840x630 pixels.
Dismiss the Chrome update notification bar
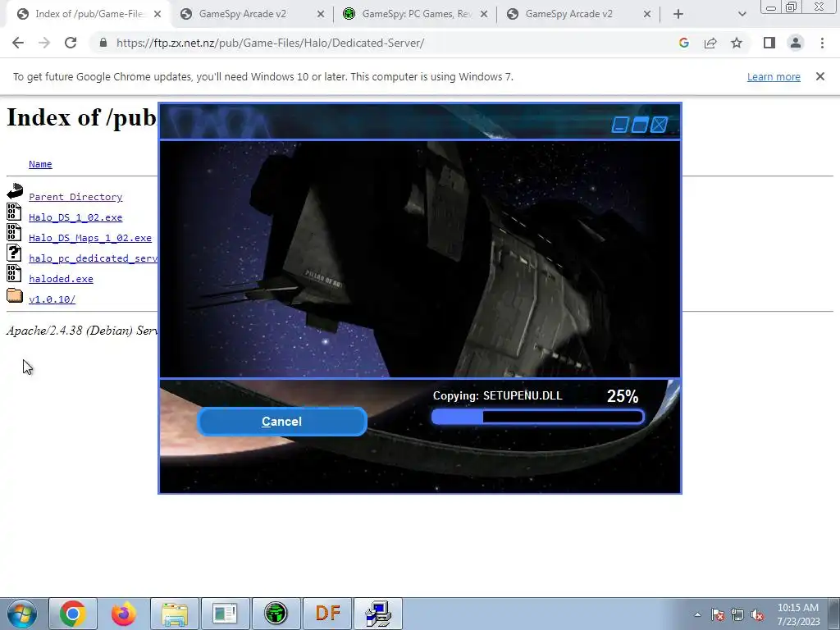[x=820, y=76]
